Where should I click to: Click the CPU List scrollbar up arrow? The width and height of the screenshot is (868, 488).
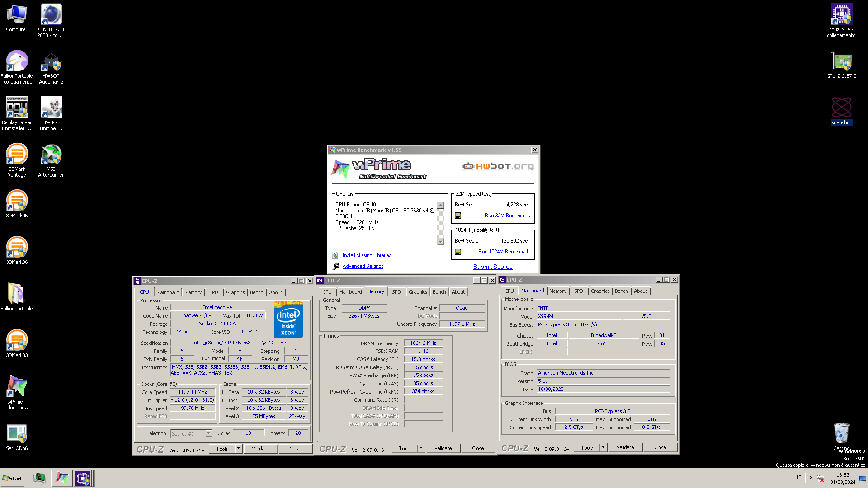(441, 205)
